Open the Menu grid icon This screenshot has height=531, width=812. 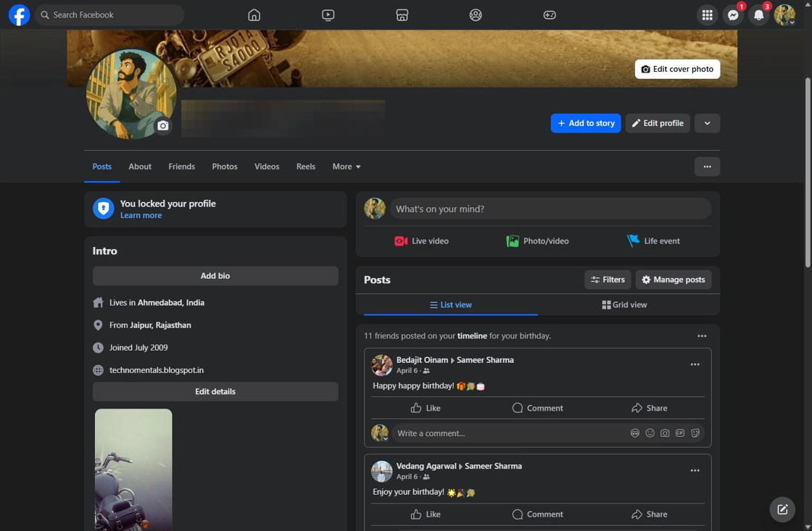tap(708, 15)
